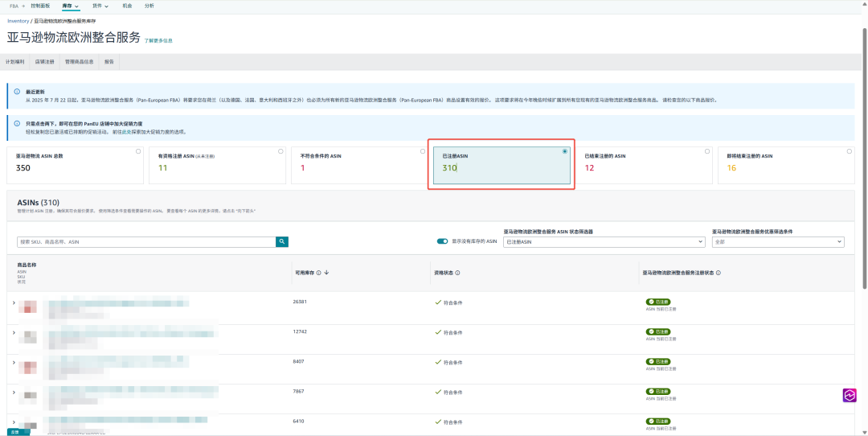Click the 12742 inventory value
868x436 pixels.
(x=300, y=331)
